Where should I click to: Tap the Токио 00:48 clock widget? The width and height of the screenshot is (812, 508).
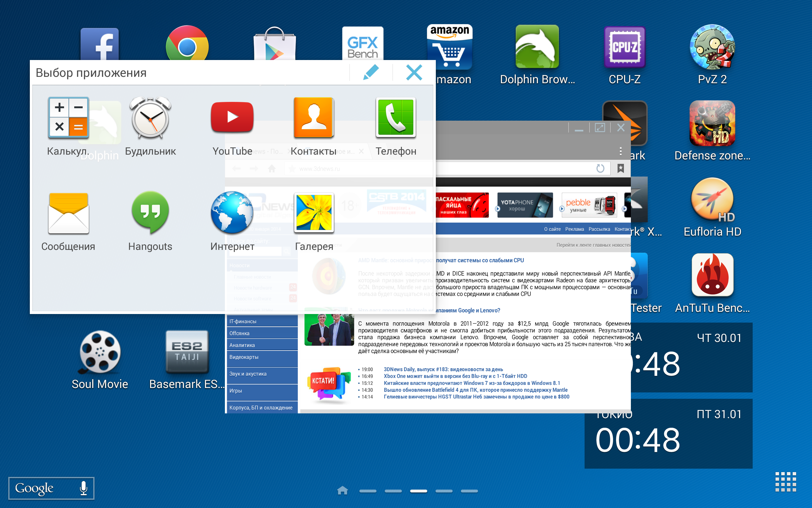tap(668, 434)
